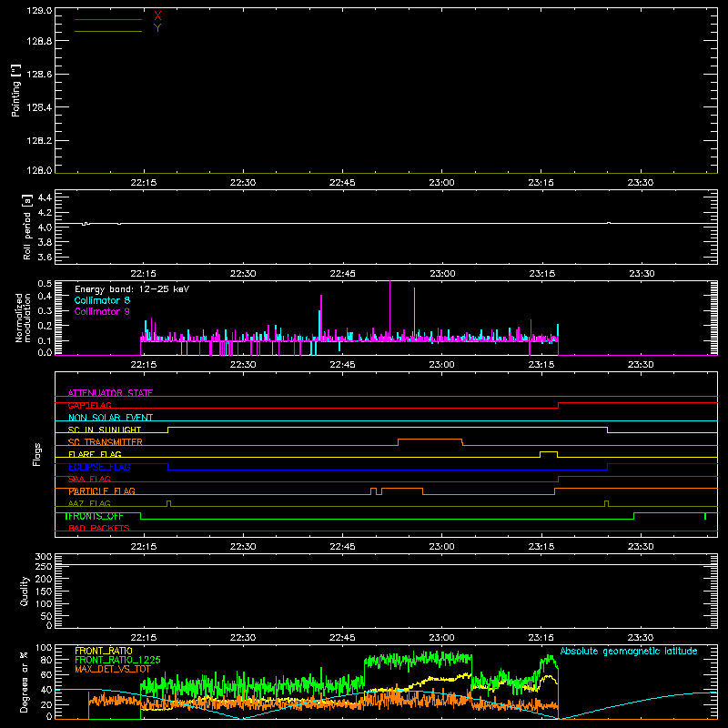Click the 'Absolute geomagnetic latitude' label
728x728 pixels.
click(629, 651)
